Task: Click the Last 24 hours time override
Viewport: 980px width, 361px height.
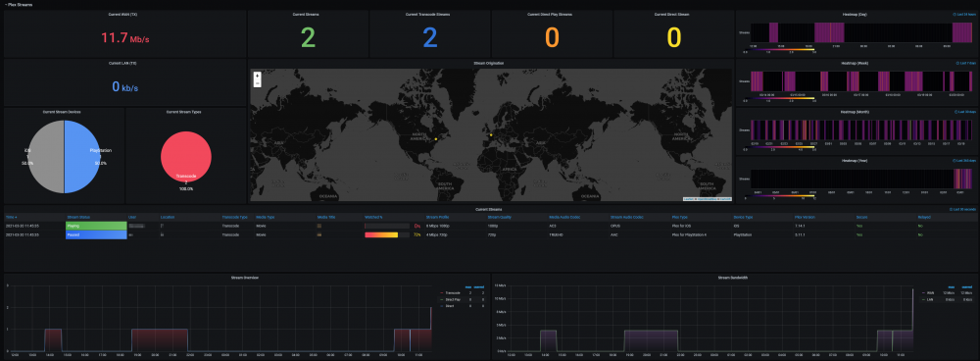Action: tap(963, 14)
